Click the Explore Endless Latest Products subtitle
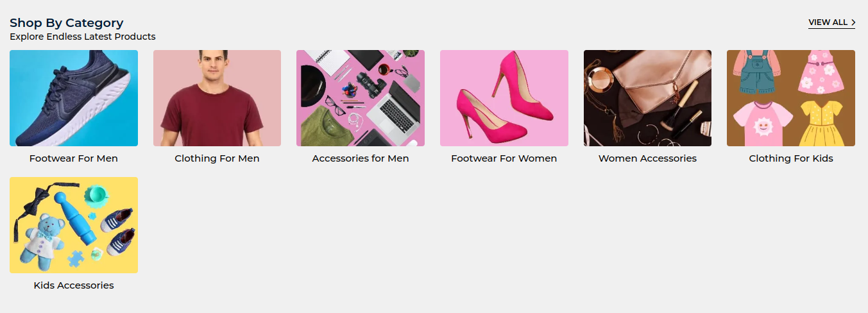This screenshot has width=868, height=313. (x=83, y=37)
